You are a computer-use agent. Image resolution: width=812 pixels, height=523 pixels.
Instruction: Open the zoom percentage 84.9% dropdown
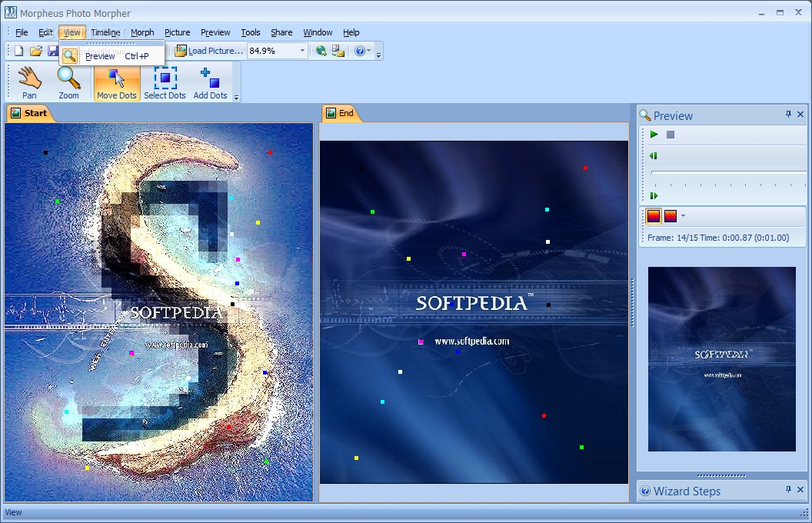tap(302, 51)
